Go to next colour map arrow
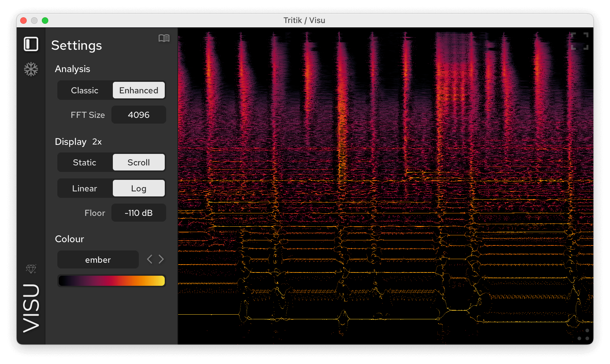 tap(161, 259)
